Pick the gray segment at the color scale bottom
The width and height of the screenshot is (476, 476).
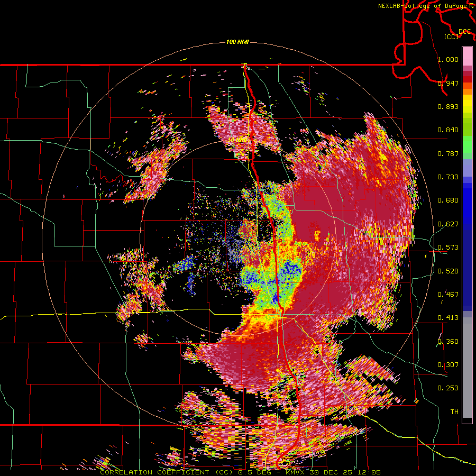pos(467,368)
